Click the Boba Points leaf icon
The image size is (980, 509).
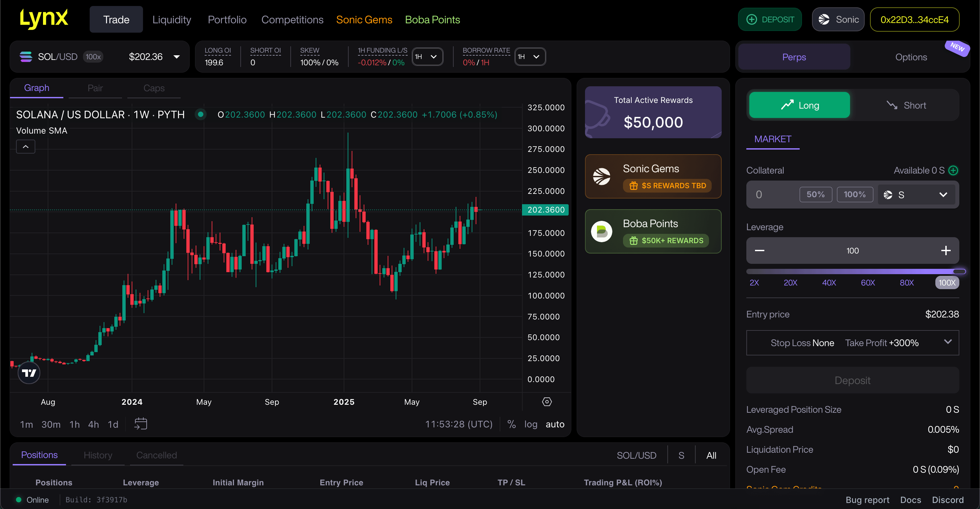[602, 231]
